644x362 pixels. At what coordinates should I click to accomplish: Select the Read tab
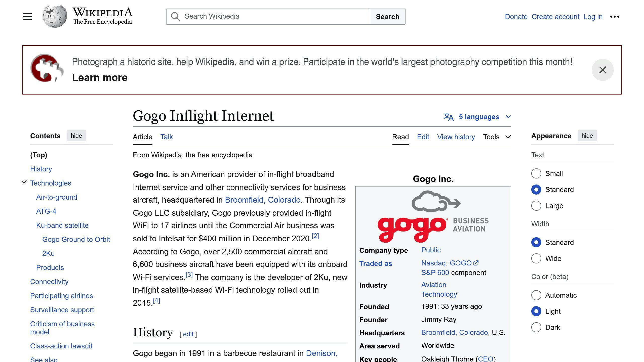[400, 137]
